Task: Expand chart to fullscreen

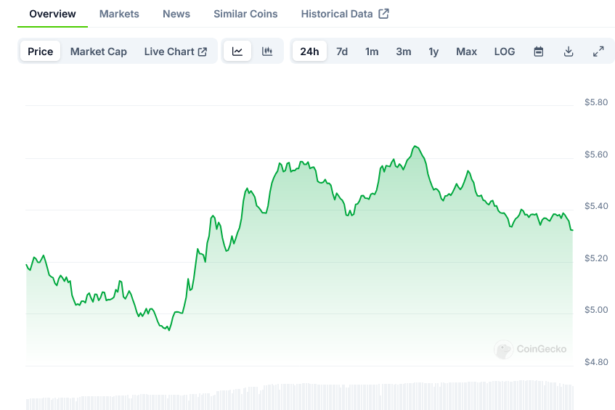Action: pos(598,51)
